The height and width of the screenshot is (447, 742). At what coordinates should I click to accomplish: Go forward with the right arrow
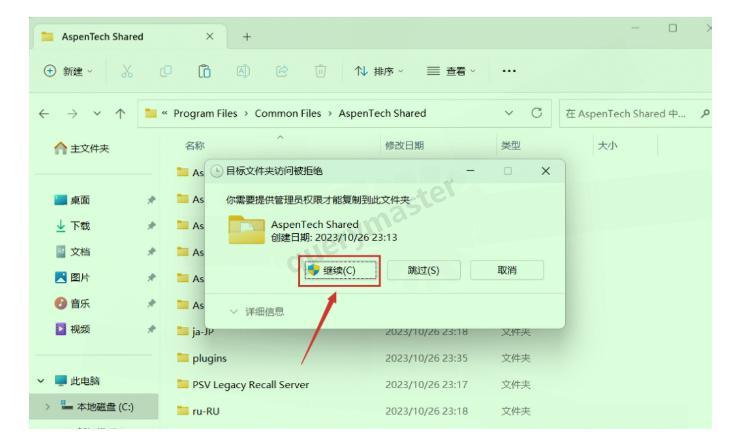pyautogui.click(x=72, y=114)
